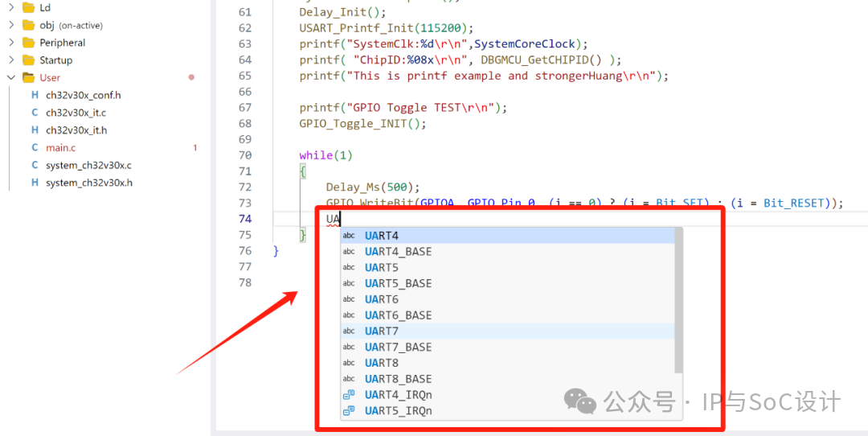Image resolution: width=868 pixels, height=436 pixels.
Task: Click enum icon next to UART5_IRQn
Action: tap(349, 411)
